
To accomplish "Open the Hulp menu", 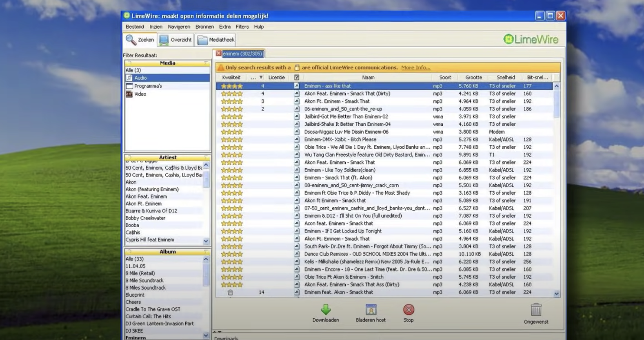I will (259, 27).
